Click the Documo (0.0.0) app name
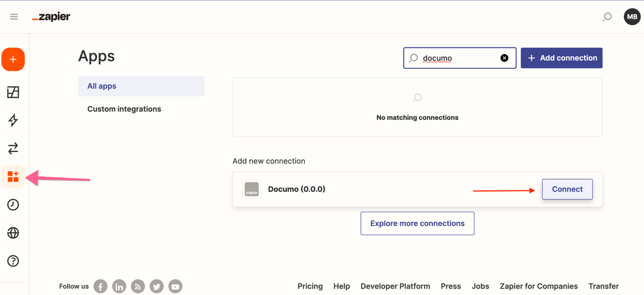Image resolution: width=644 pixels, height=295 pixels. click(x=297, y=189)
